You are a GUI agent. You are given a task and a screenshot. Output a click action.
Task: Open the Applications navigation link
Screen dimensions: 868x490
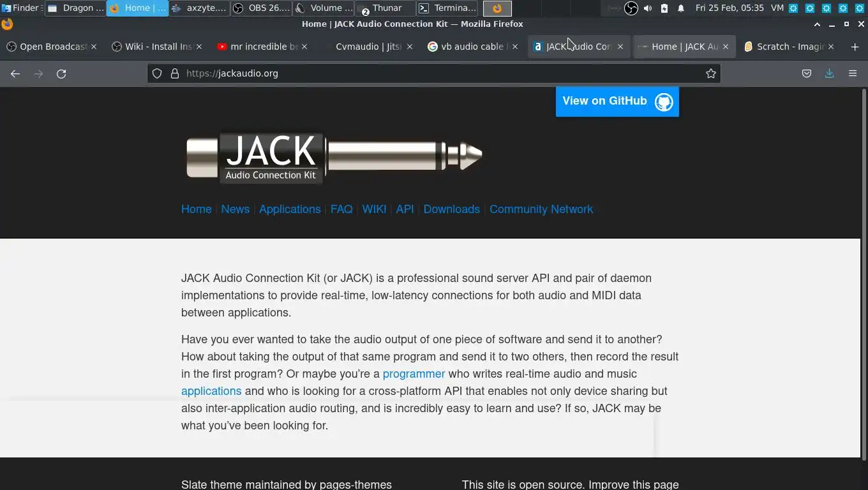pyautogui.click(x=290, y=209)
